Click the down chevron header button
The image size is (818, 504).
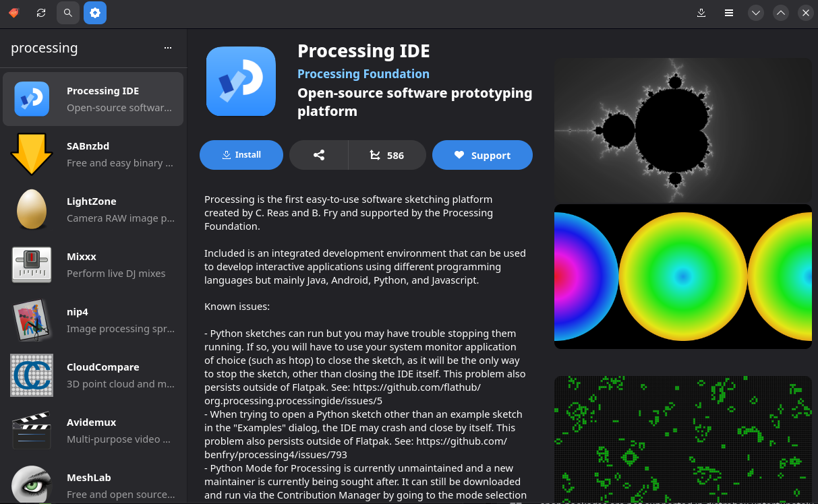pos(756,13)
